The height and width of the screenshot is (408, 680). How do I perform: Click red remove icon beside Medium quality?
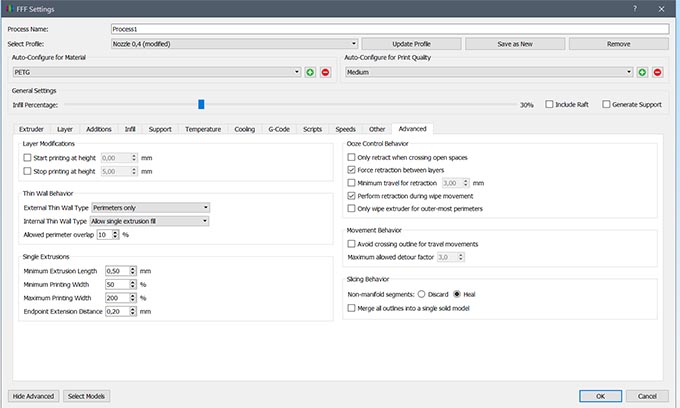coord(657,73)
